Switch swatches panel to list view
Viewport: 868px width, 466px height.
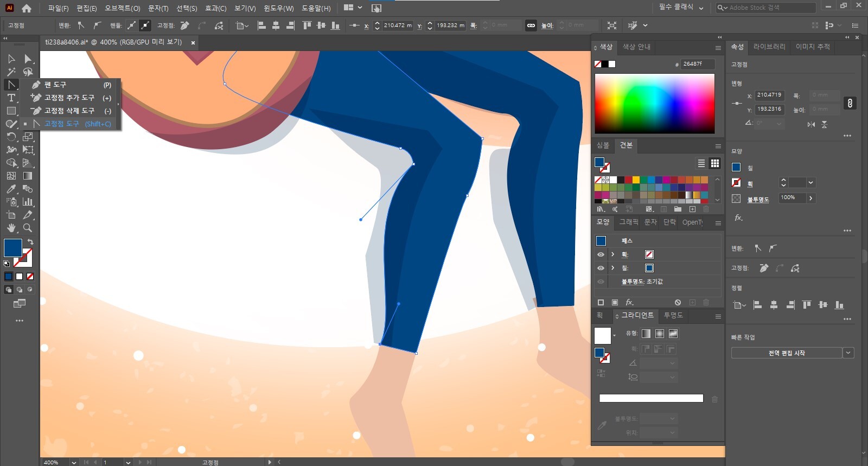click(701, 163)
